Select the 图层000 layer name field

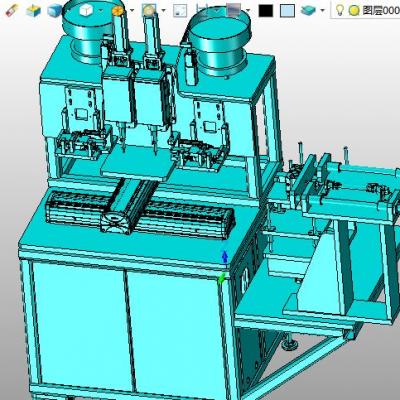pyautogui.click(x=381, y=11)
